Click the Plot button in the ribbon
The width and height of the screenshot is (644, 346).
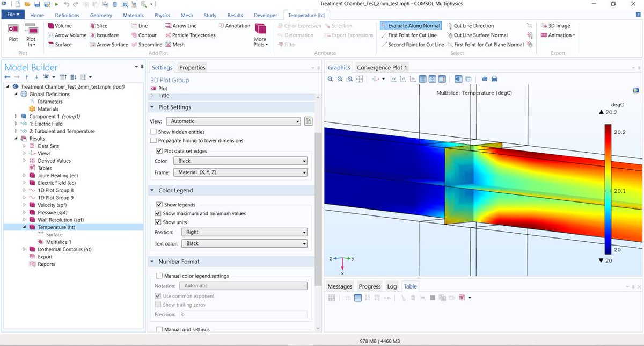tap(13, 32)
